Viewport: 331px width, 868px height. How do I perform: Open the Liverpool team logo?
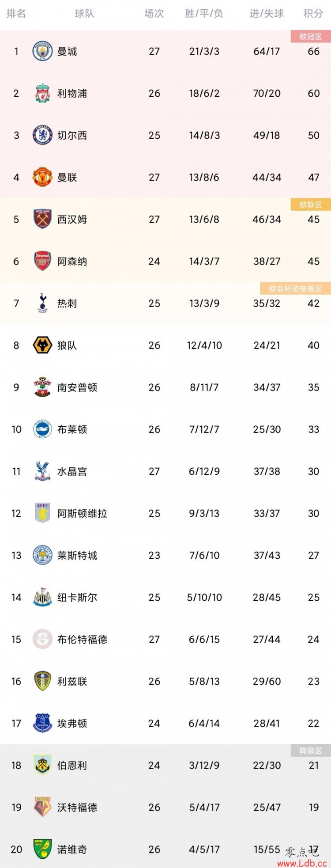(x=43, y=93)
